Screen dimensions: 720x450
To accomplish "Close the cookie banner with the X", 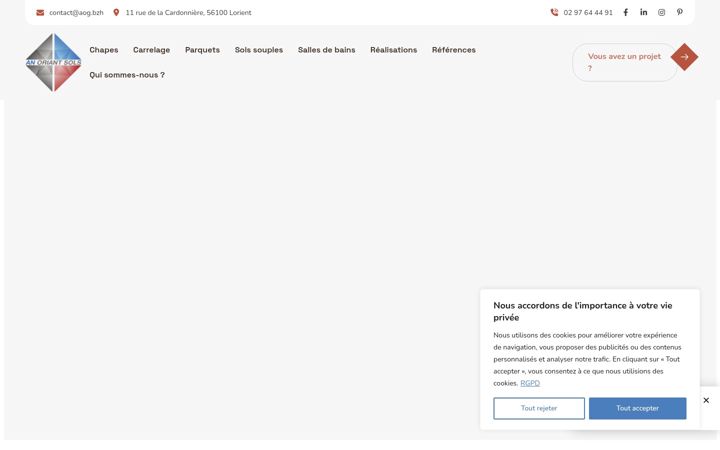I will click(x=706, y=400).
